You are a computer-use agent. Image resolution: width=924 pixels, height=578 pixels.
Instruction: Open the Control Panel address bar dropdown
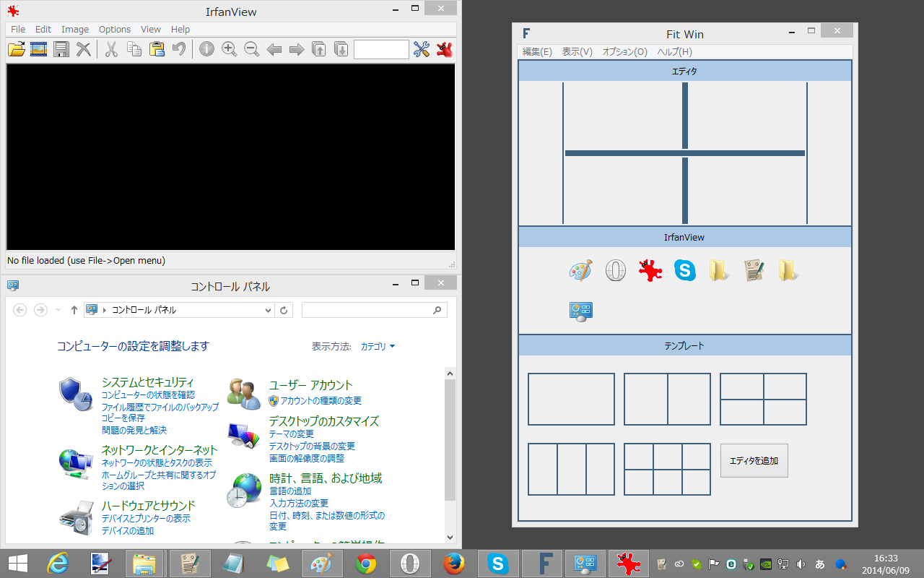268,310
